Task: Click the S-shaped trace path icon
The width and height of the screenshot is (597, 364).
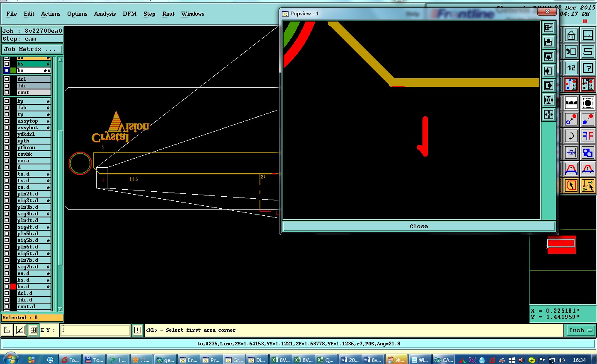Action: [x=587, y=52]
